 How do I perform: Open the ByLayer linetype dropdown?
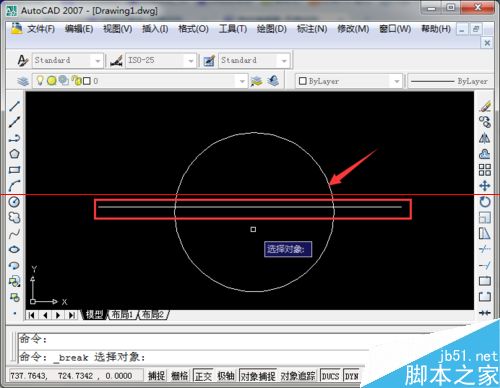[451, 81]
